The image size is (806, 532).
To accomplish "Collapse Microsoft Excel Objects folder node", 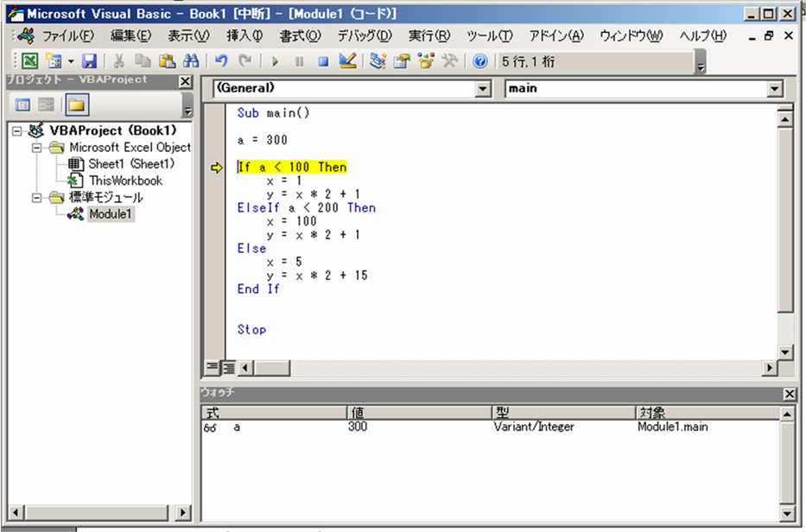I will [36, 148].
